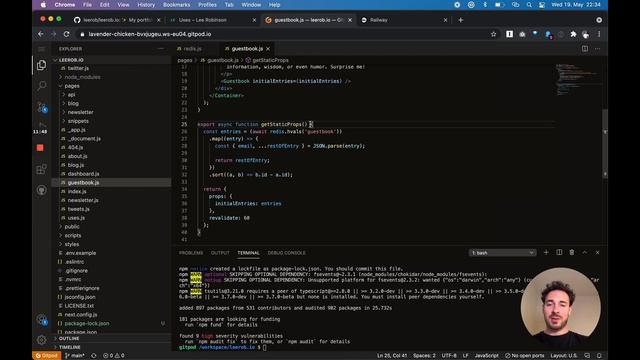
Task: Open the 1Password extension icon
Action: click(x=509, y=34)
